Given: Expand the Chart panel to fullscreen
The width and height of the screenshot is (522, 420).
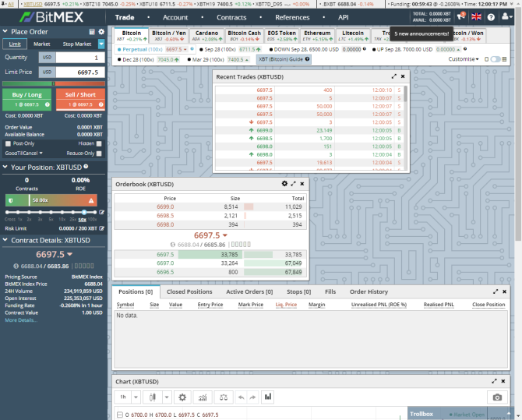Looking at the screenshot, I should tap(494, 381).
